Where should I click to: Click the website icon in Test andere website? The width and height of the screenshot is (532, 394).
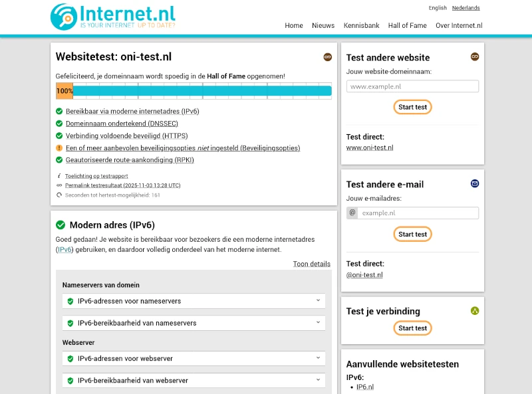click(475, 57)
